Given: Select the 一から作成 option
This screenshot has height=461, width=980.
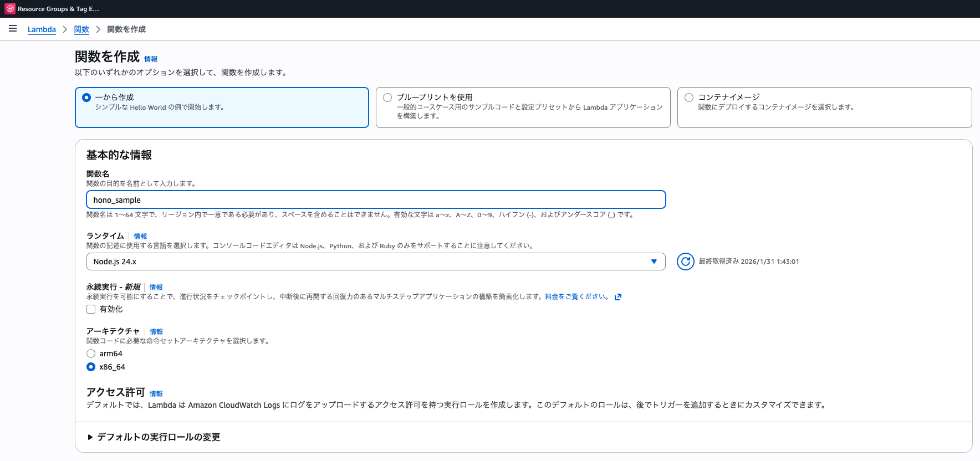Looking at the screenshot, I should (86, 98).
